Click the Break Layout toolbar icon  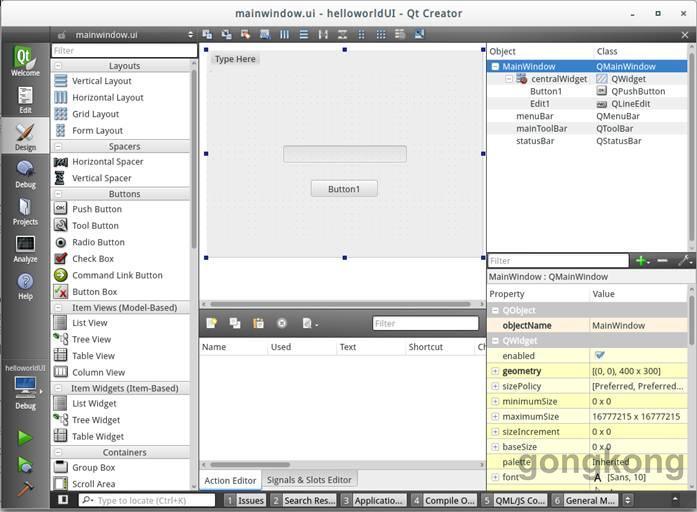[x=400, y=34]
